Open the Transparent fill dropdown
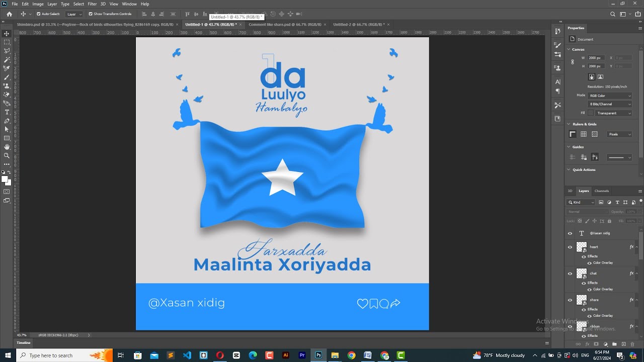The width and height of the screenshot is (644, 362). click(x=614, y=113)
